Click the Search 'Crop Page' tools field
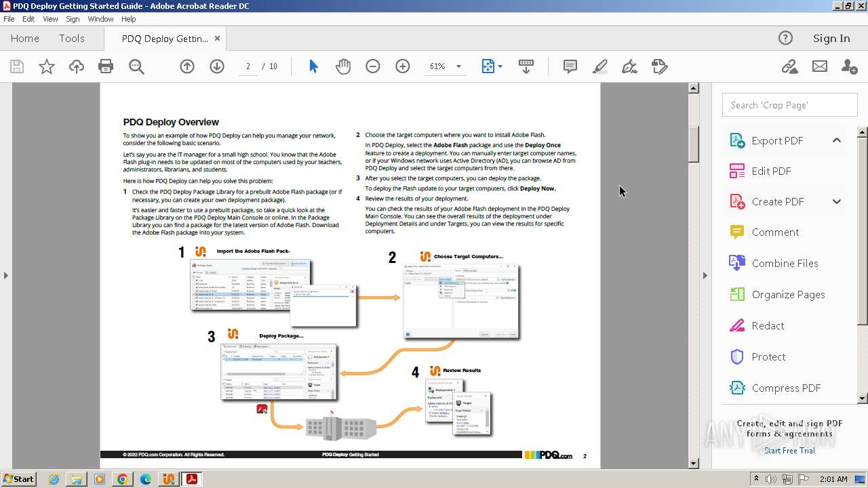Viewport: 868px width, 488px height. tap(789, 105)
